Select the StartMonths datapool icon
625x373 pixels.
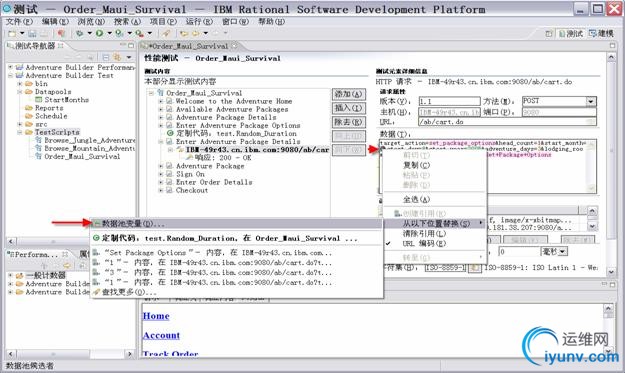(x=39, y=100)
